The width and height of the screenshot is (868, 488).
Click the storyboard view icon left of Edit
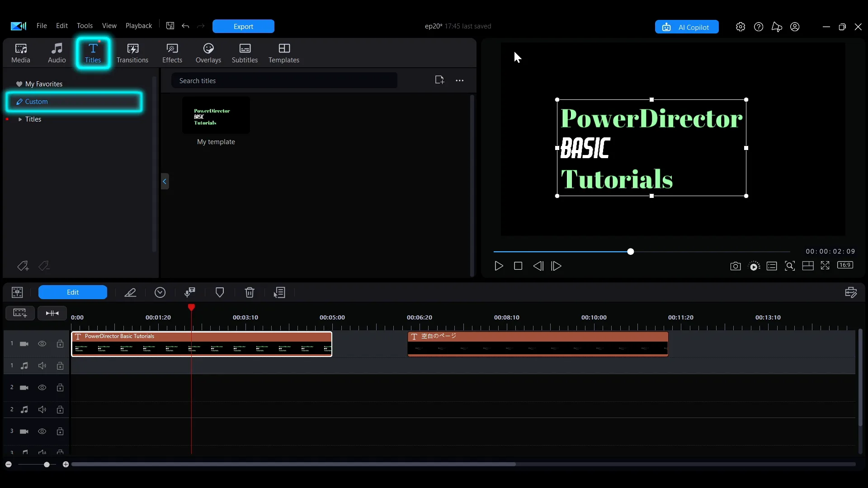click(17, 292)
